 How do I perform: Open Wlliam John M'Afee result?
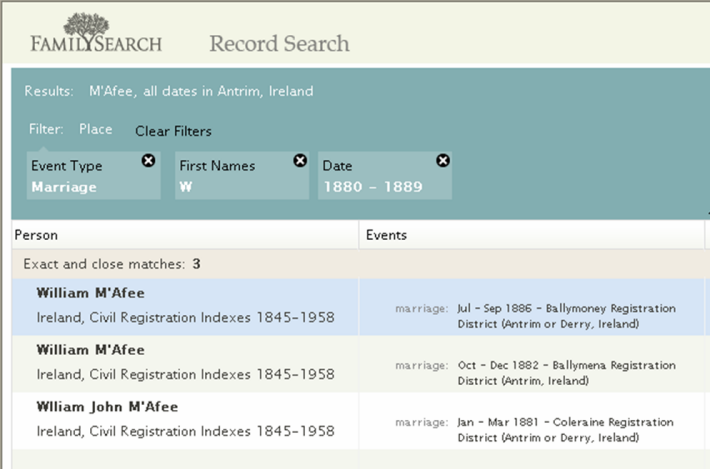pos(107,407)
